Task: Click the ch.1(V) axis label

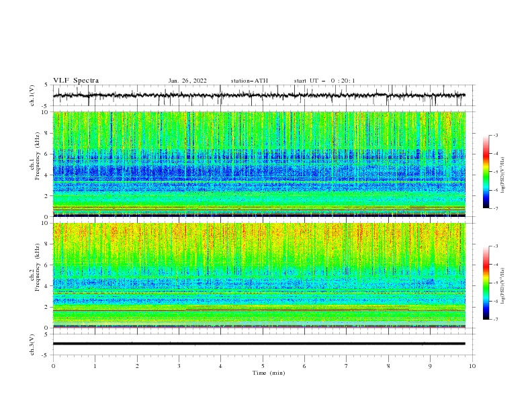Action: coord(32,95)
